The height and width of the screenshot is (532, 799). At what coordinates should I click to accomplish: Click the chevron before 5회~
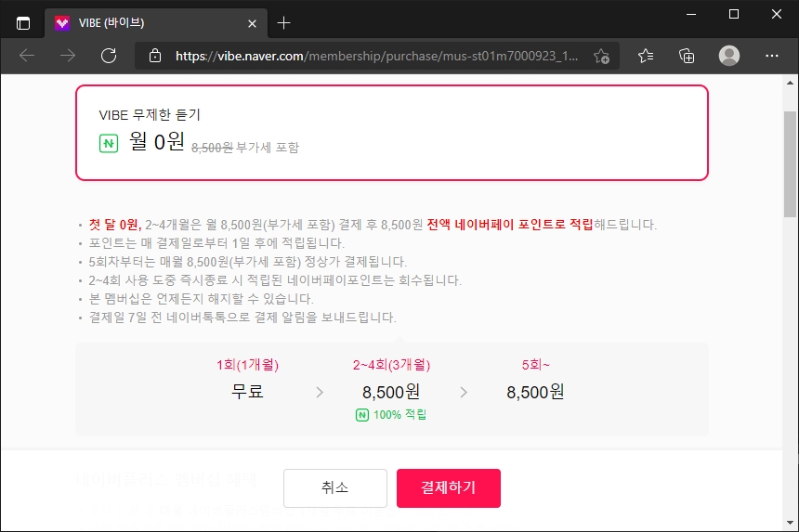(x=464, y=392)
